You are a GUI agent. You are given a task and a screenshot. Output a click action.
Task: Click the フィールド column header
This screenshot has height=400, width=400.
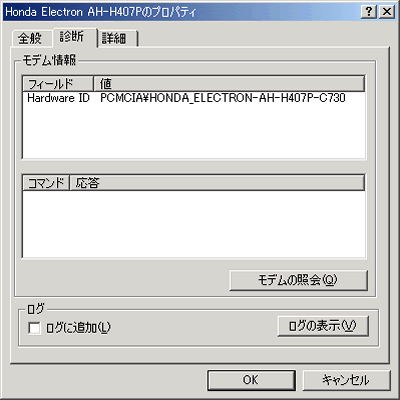[58, 83]
